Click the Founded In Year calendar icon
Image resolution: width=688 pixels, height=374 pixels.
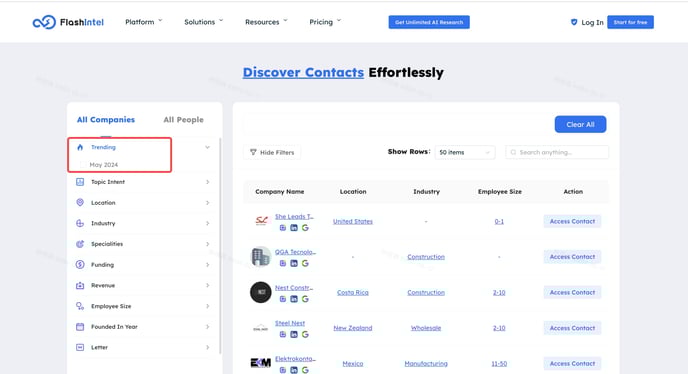[x=80, y=327]
